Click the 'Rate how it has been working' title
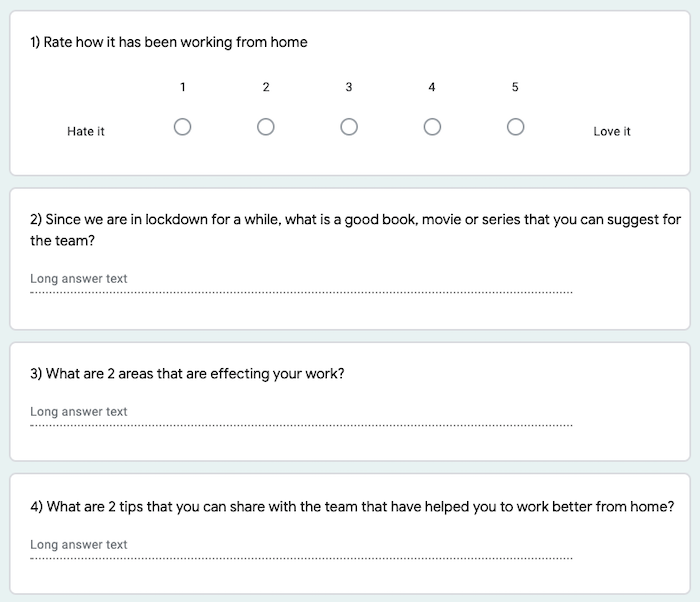Screen dimensions: 700x602 click(x=169, y=42)
